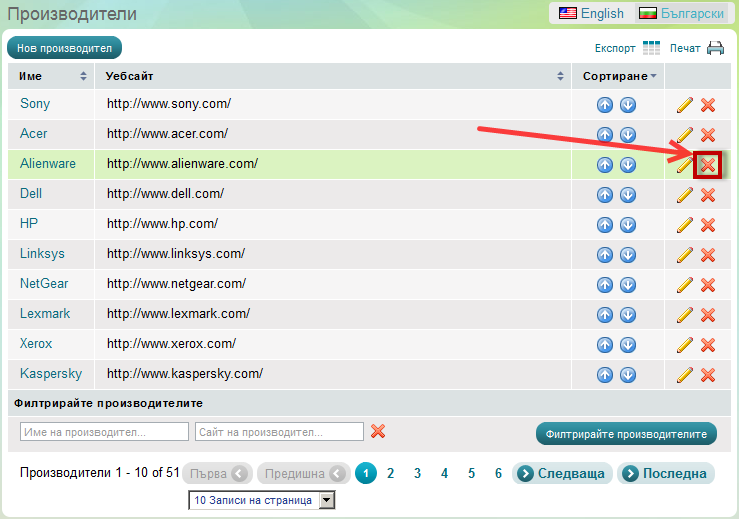Image resolution: width=739 pixels, height=519 pixels.
Task: Open the Linksys manufacturer link
Action: (42, 254)
